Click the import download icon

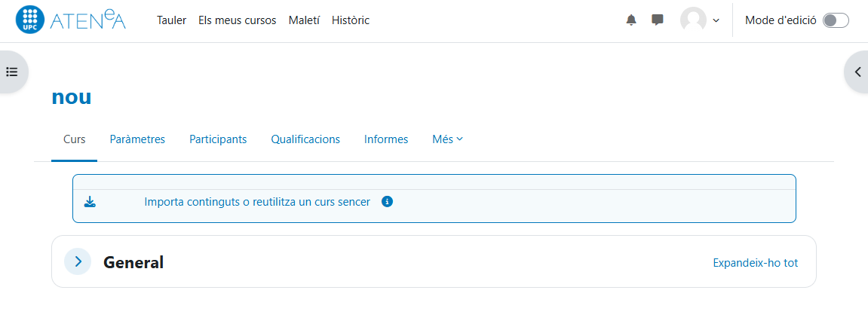[90, 202]
